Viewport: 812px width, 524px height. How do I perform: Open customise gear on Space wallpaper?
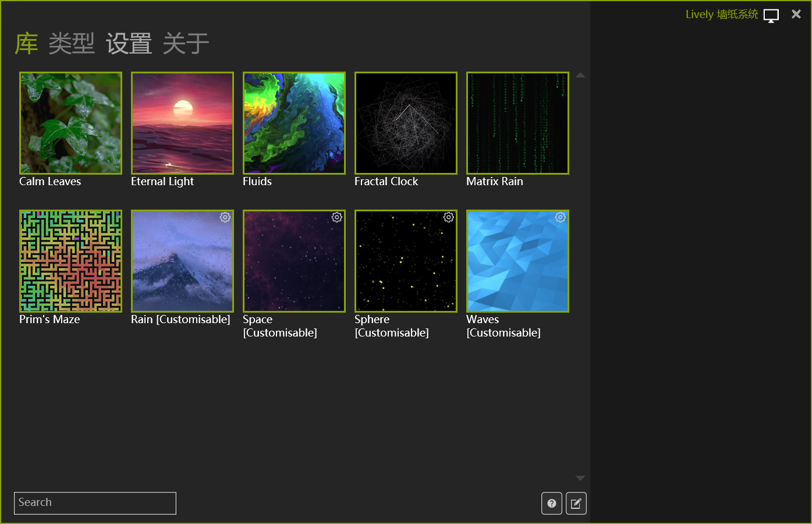click(x=337, y=217)
